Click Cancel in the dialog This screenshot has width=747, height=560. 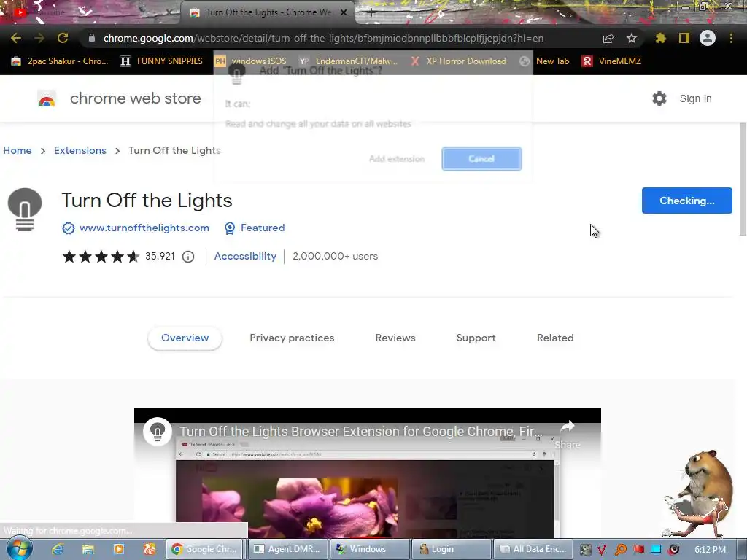481,158
